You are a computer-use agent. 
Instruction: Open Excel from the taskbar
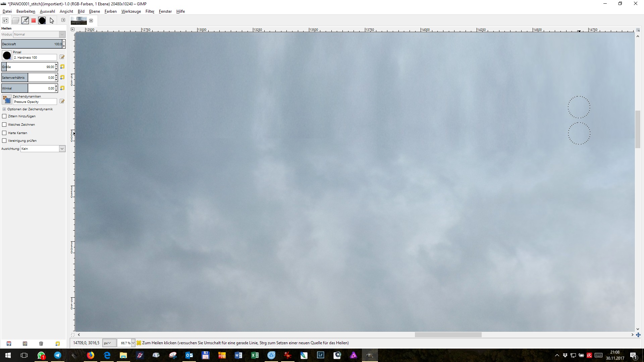point(255,355)
